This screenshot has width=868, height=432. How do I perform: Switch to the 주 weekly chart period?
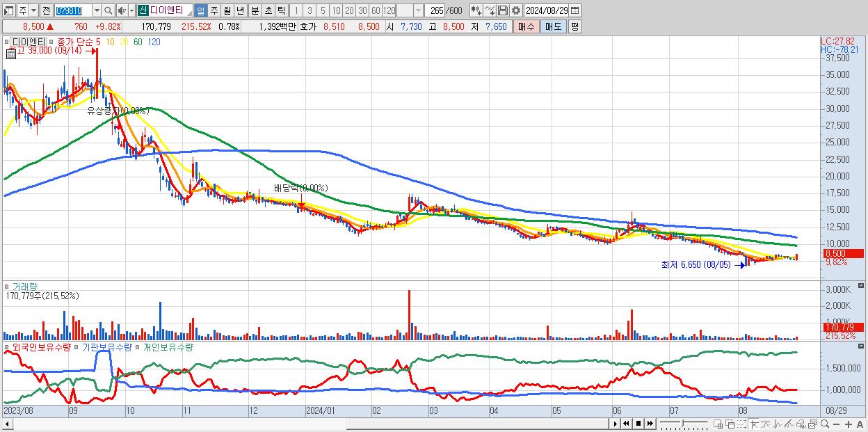pyautogui.click(x=214, y=10)
